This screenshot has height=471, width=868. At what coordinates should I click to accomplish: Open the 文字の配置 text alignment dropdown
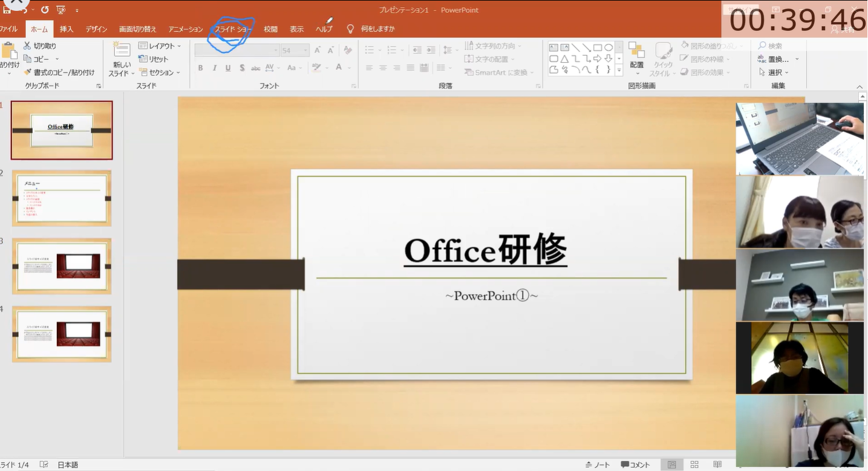(x=489, y=59)
